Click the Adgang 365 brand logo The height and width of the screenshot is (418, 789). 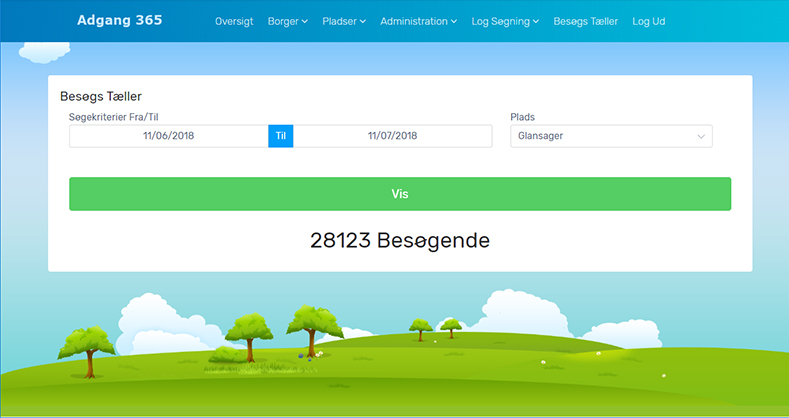(119, 20)
